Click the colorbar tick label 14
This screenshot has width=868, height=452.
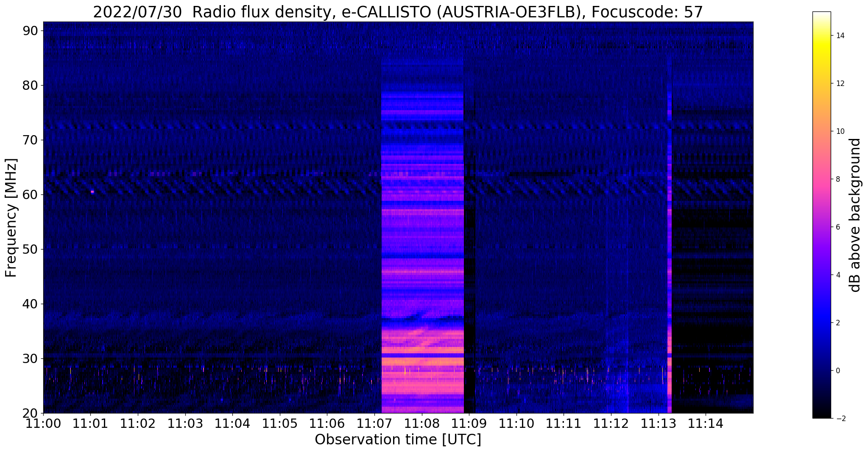840,36
